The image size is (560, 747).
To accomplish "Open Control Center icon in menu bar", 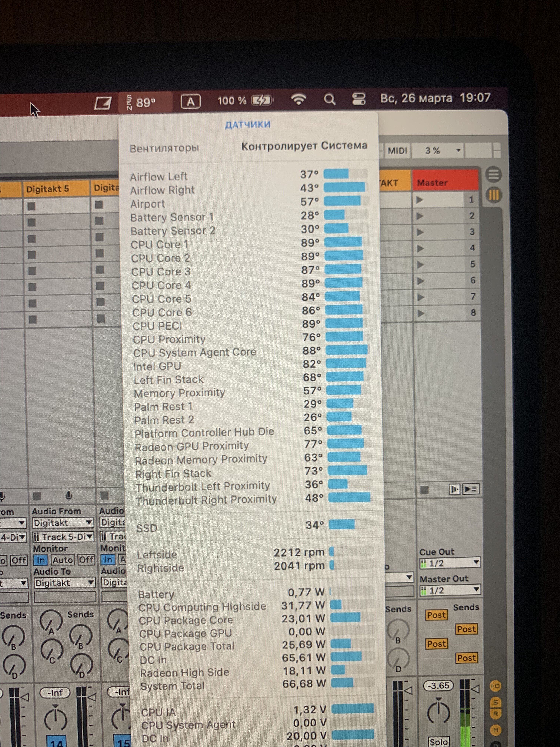I will coord(359,99).
